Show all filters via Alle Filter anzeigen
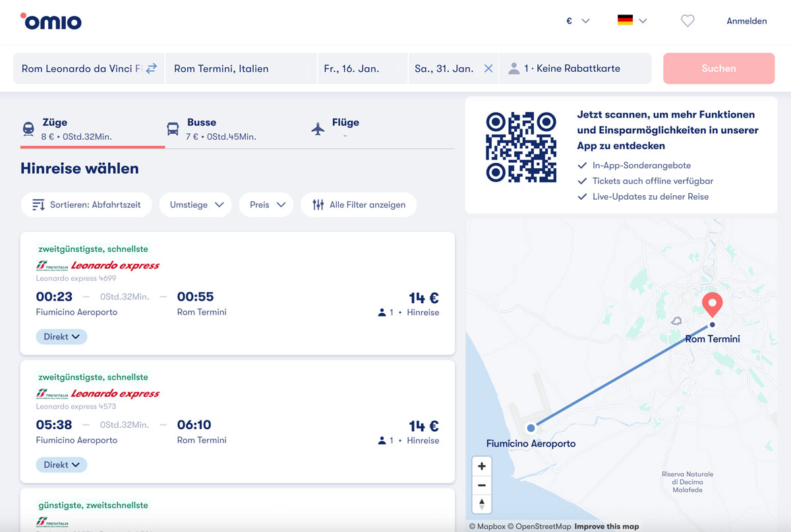The width and height of the screenshot is (791, 532). (x=359, y=205)
